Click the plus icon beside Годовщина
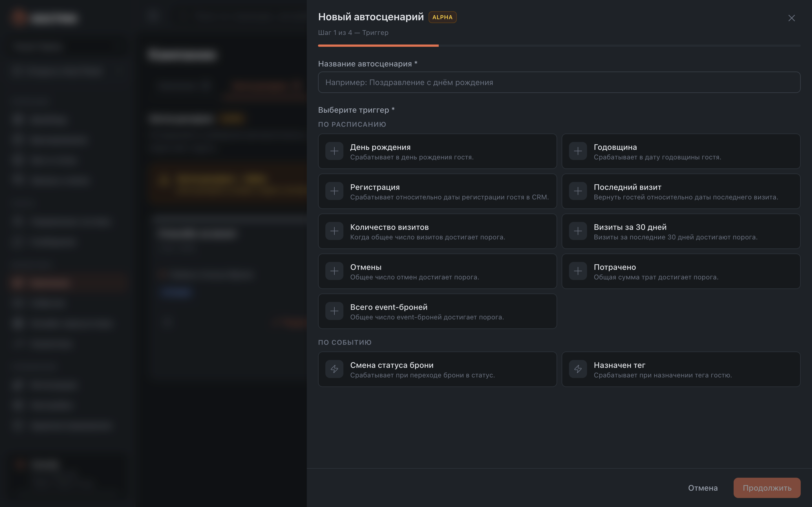Screen dimensions: 812x507 pyautogui.click(x=578, y=151)
